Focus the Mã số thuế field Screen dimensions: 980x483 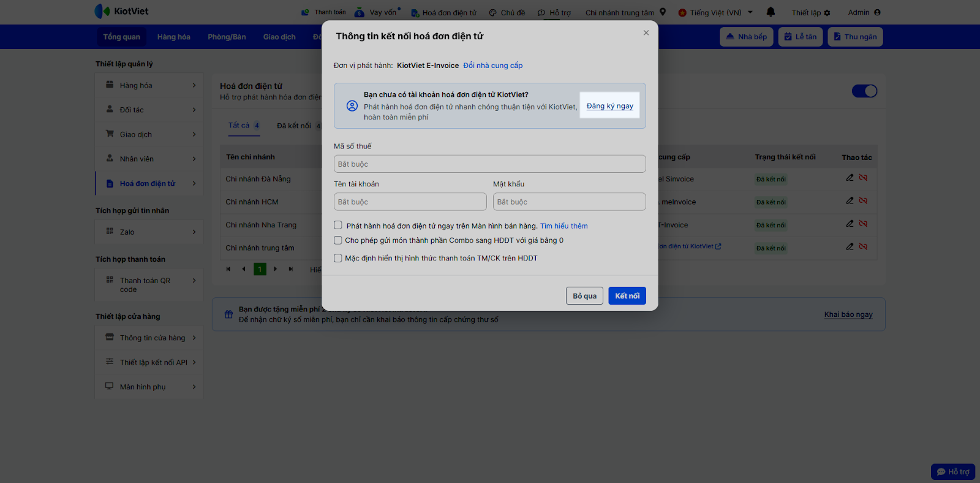click(490, 164)
